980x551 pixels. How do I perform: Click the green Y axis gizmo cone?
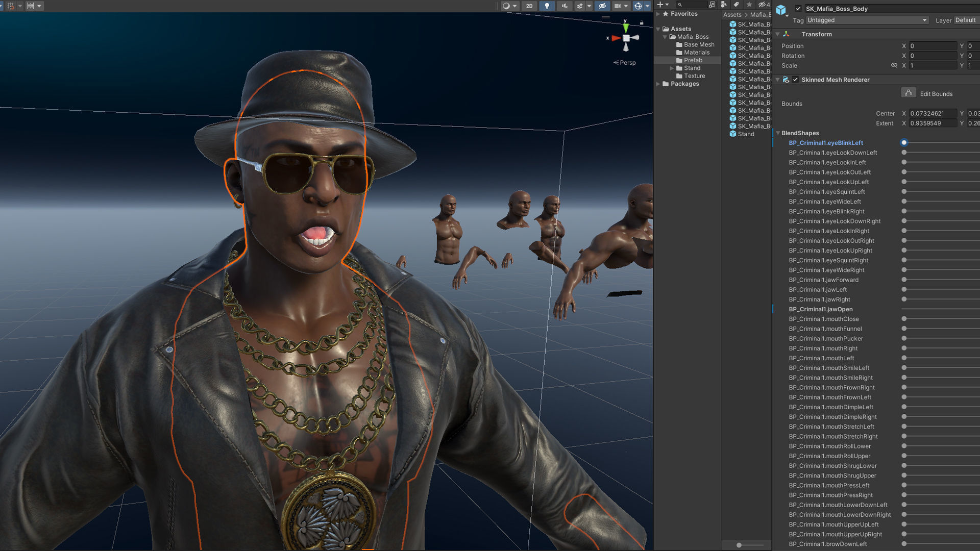pyautogui.click(x=626, y=28)
